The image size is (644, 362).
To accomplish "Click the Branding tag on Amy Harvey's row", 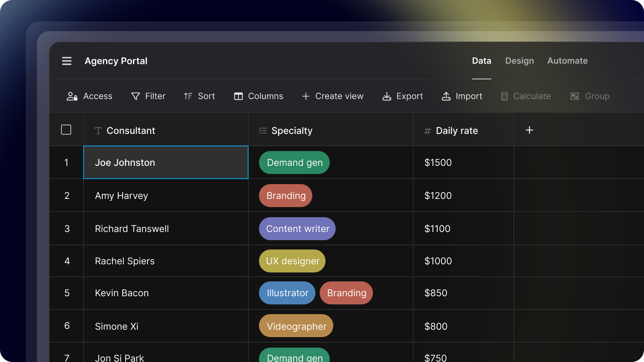I will click(x=285, y=195).
